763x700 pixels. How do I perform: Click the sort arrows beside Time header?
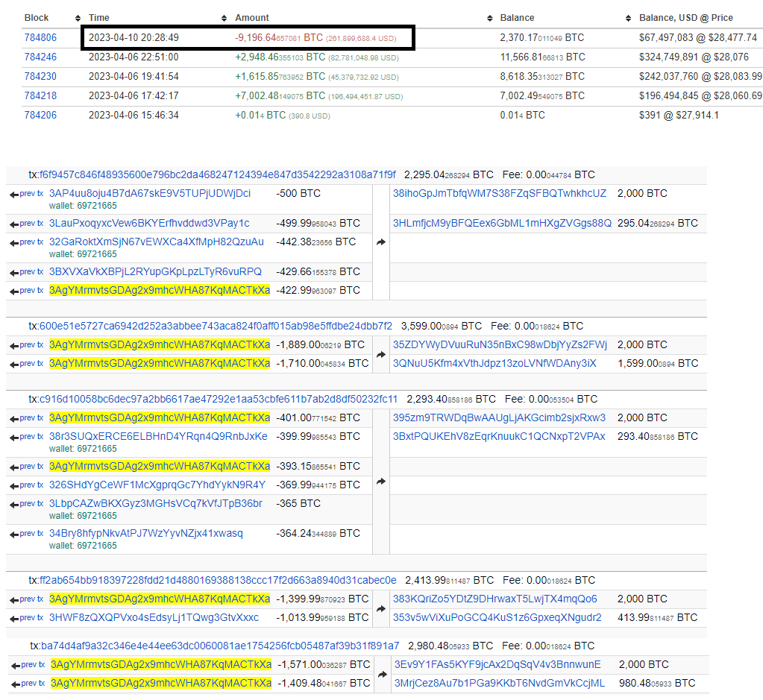[224, 18]
